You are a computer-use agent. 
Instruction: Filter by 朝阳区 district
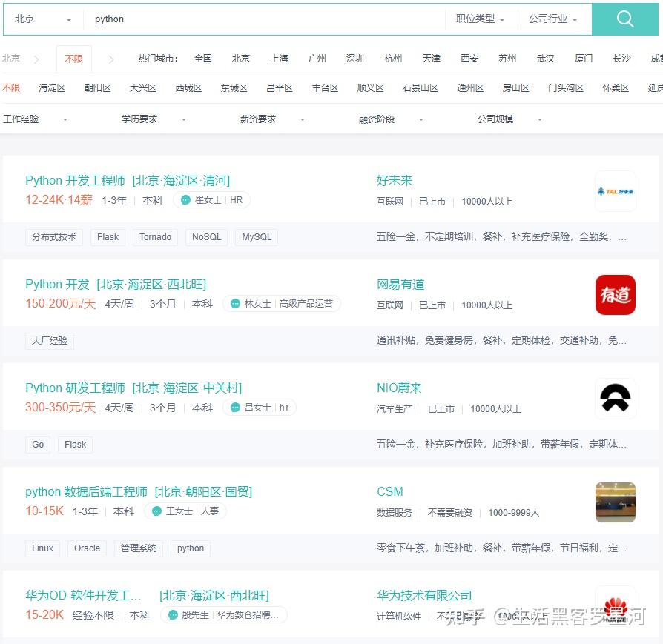[x=98, y=88]
